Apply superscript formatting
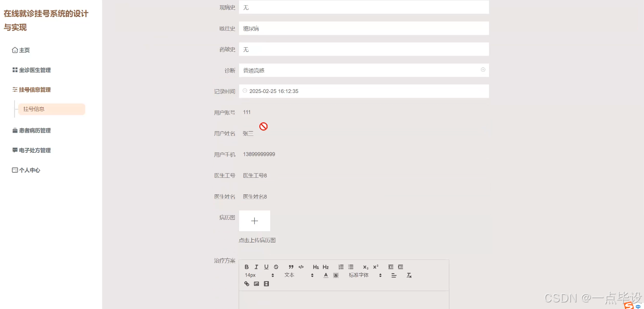The height and width of the screenshot is (309, 644). pos(376,267)
